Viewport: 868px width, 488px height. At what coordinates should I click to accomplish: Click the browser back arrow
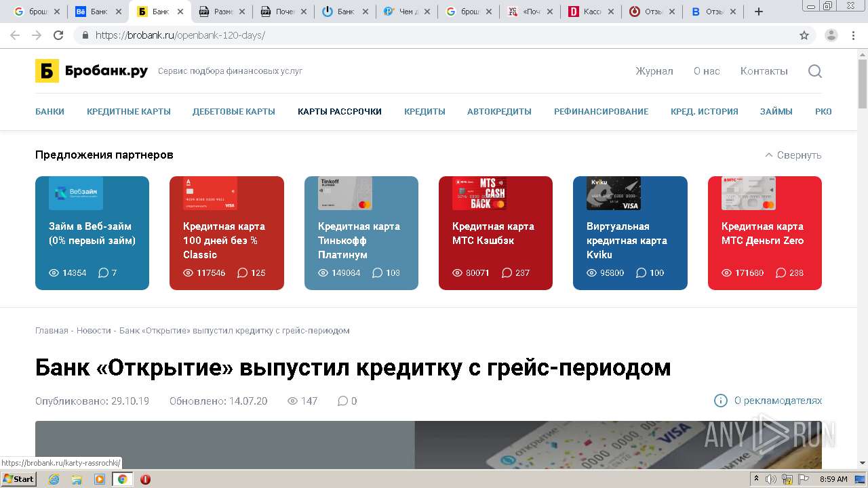[15, 35]
